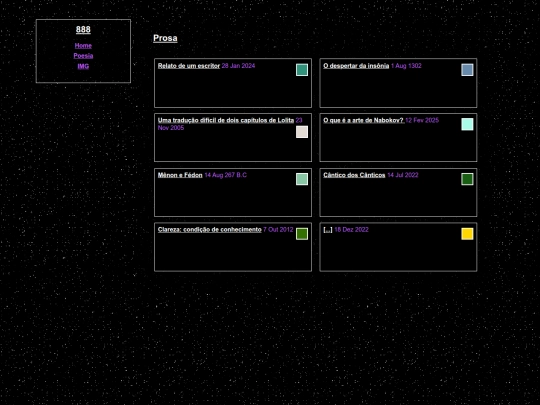This screenshot has width=540, height=405.
Task: Click the date 12 Fev 2025
Action: [x=422, y=120]
